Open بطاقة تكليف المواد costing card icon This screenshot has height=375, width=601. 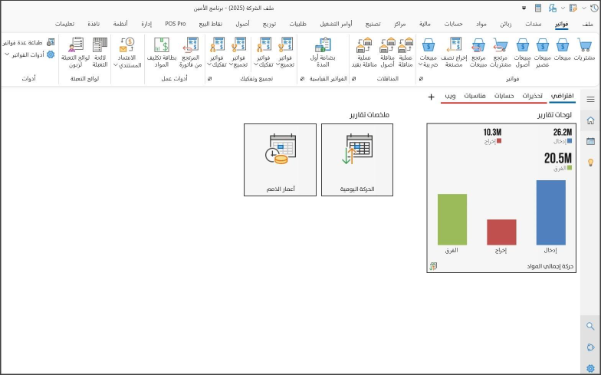click(x=162, y=53)
